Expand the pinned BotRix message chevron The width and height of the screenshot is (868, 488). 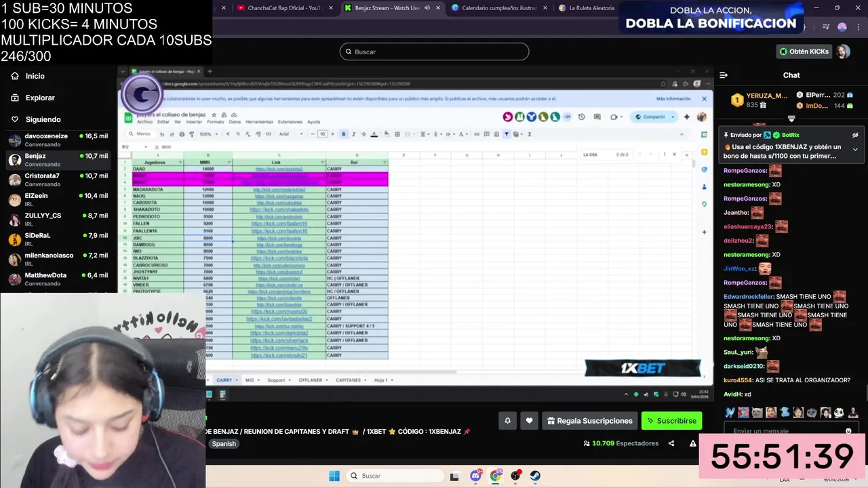click(x=855, y=149)
